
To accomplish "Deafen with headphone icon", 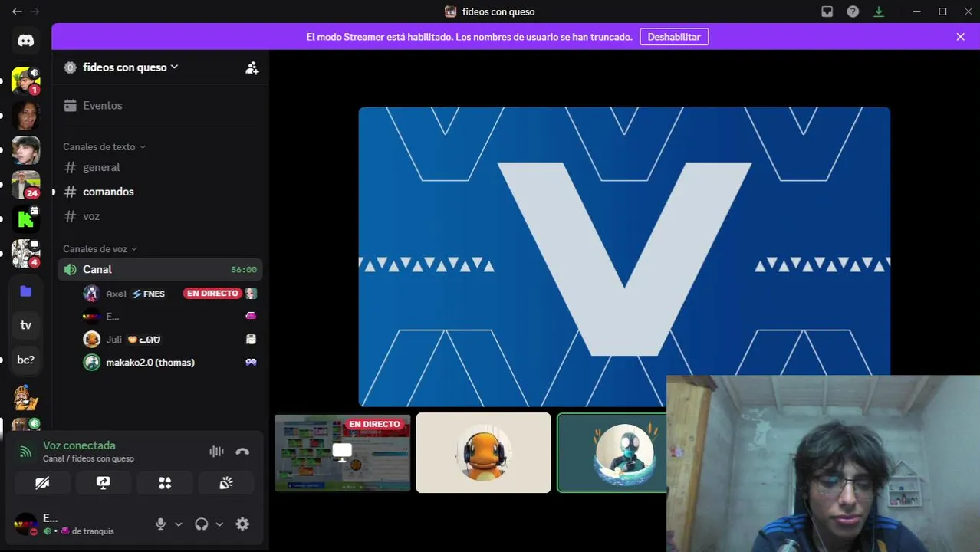I will [x=202, y=524].
